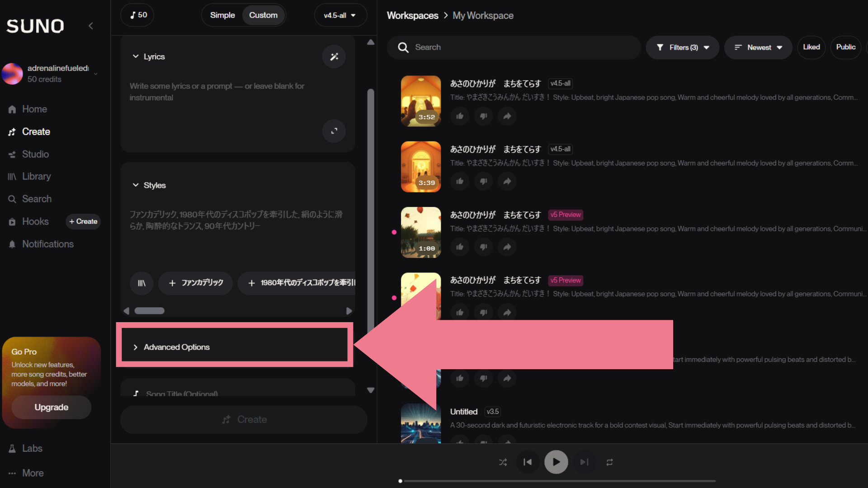Click the magic wand lyrics generator icon
The height and width of the screenshot is (488, 868).
click(334, 56)
